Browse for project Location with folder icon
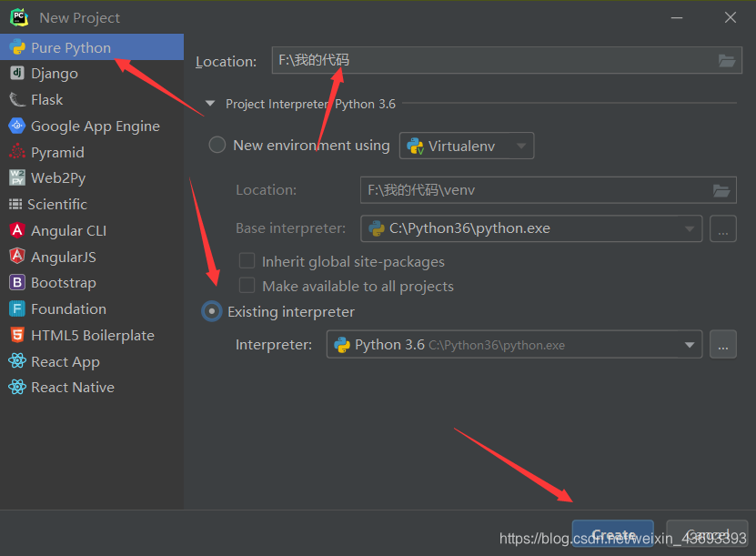The height and width of the screenshot is (556, 756). tap(727, 61)
